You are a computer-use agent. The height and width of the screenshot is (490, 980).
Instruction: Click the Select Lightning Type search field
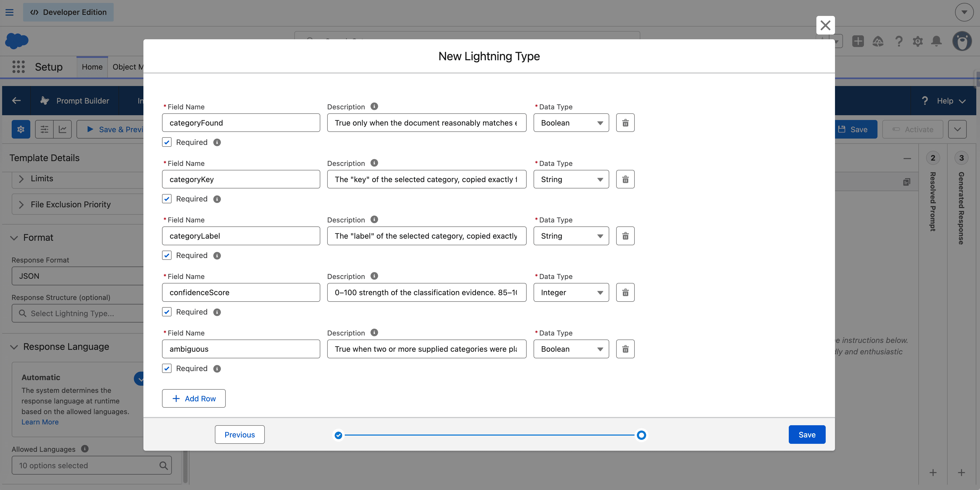(x=78, y=313)
